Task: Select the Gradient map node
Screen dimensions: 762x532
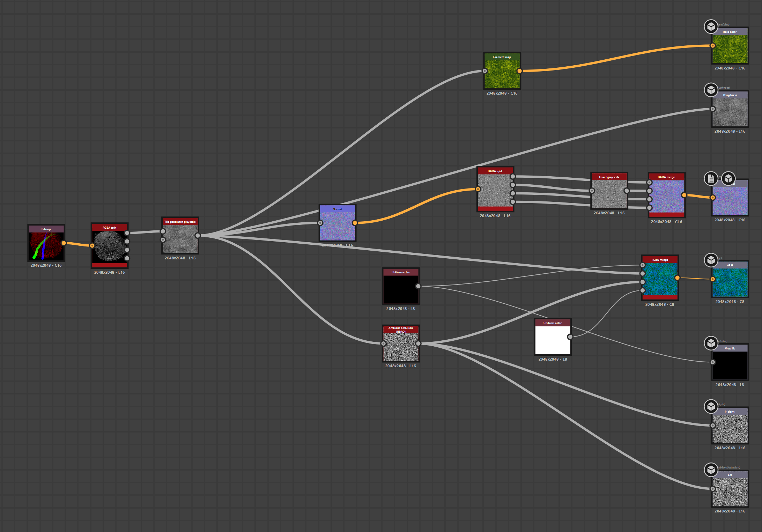Action: pyautogui.click(x=502, y=71)
